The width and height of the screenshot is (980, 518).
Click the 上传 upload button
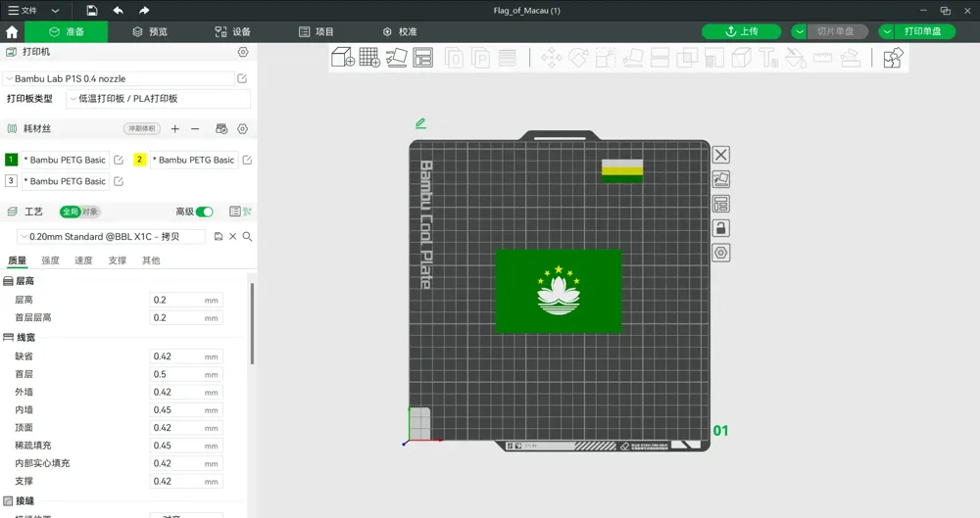coord(741,32)
